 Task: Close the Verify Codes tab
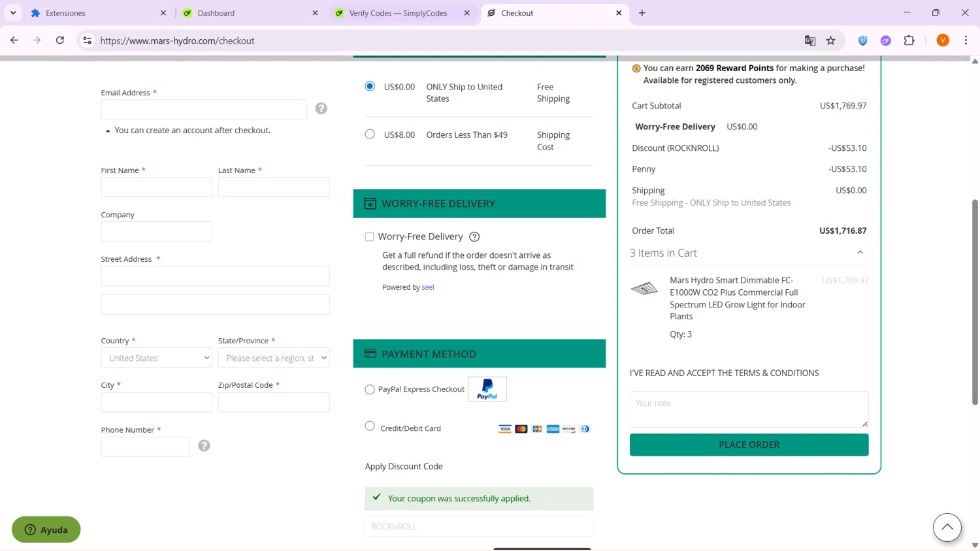click(467, 13)
